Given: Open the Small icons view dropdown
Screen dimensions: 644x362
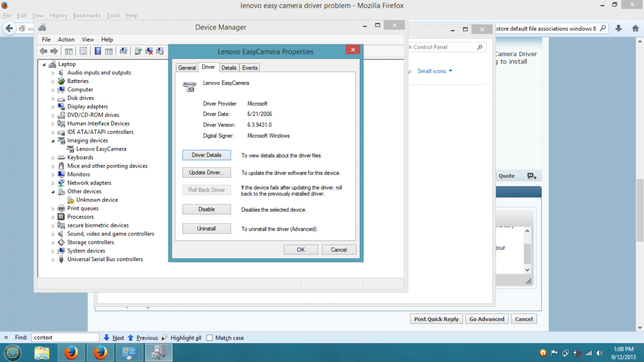Looking at the screenshot, I should (x=435, y=71).
